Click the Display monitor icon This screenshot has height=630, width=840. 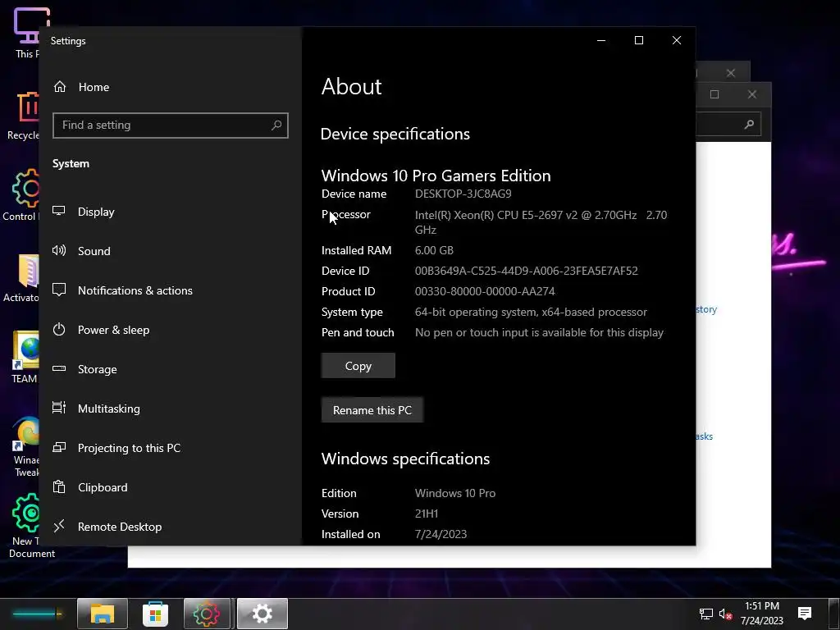pyautogui.click(x=59, y=211)
